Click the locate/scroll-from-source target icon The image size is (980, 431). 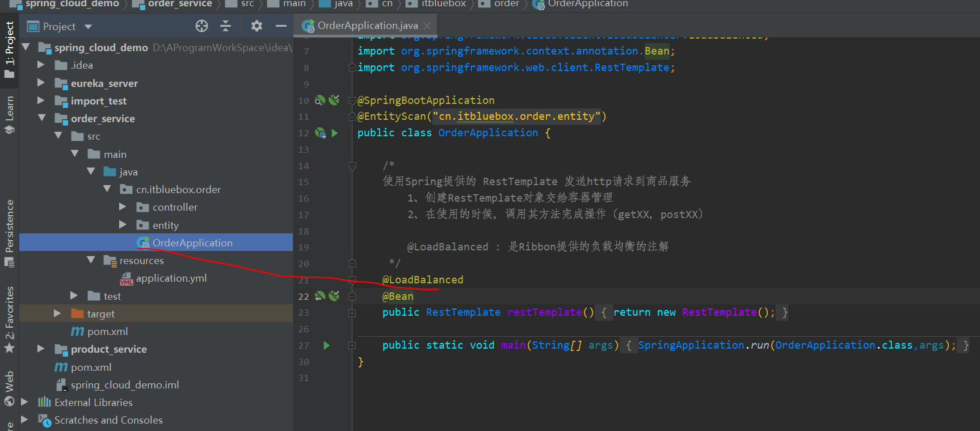click(x=201, y=26)
